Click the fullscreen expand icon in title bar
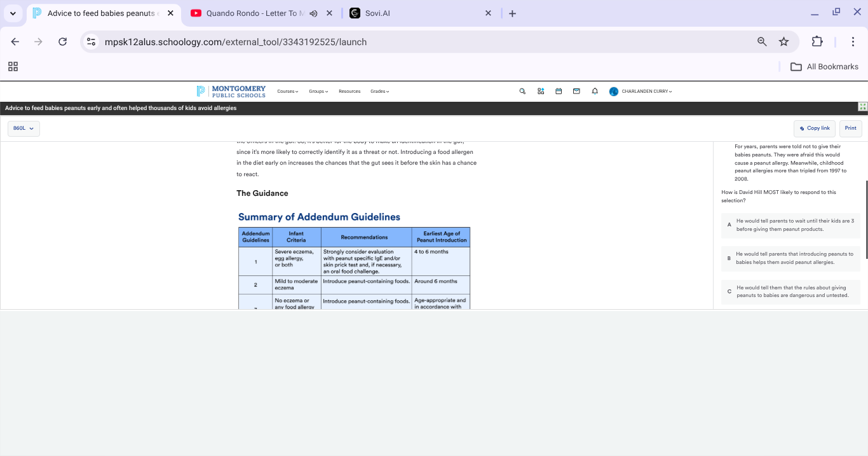The width and height of the screenshot is (868, 456). 862,107
